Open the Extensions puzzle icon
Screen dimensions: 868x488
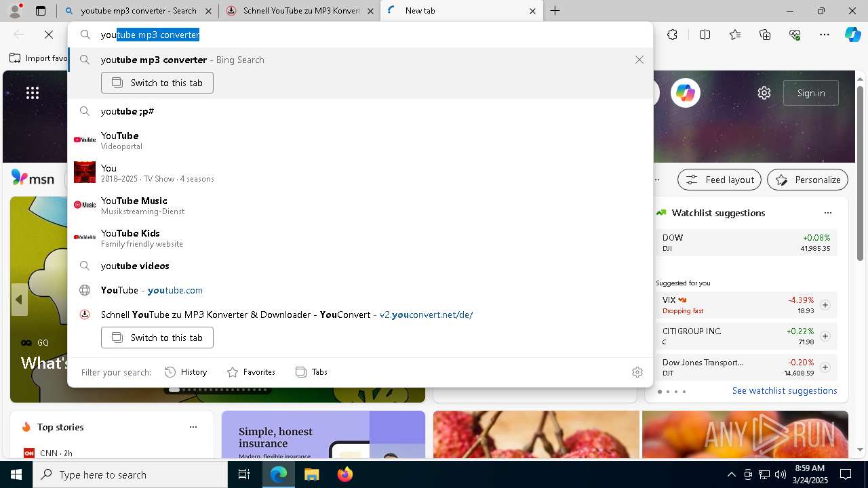coord(672,35)
